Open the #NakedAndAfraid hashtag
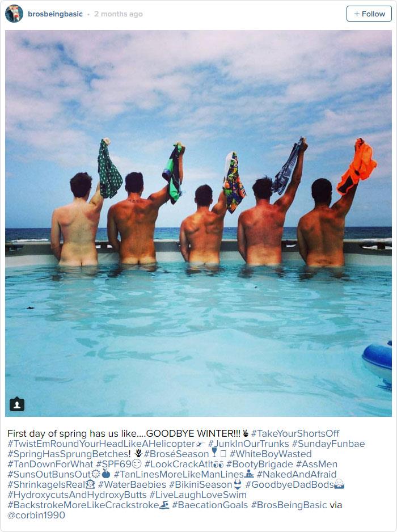 tap(297, 474)
